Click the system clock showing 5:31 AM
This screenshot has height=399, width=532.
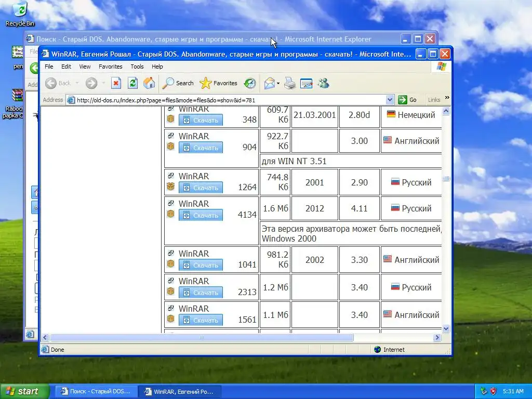pos(513,391)
